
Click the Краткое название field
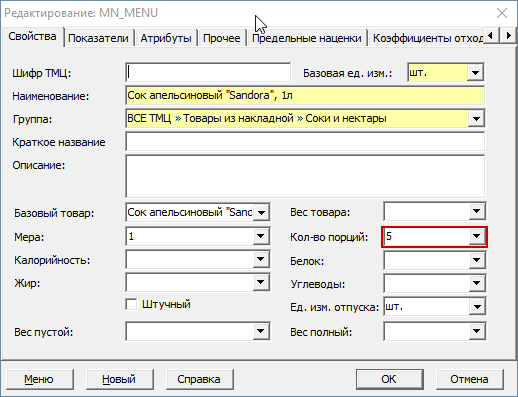point(305,141)
